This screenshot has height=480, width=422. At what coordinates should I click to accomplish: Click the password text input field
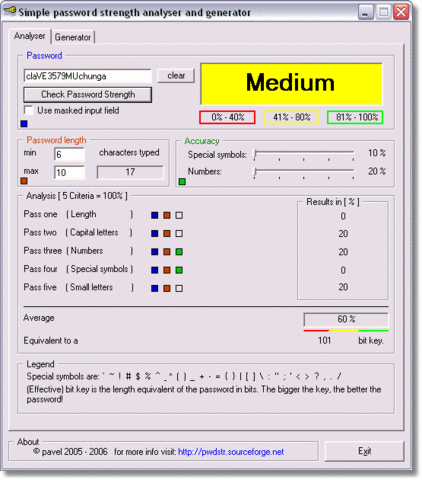tap(88, 76)
